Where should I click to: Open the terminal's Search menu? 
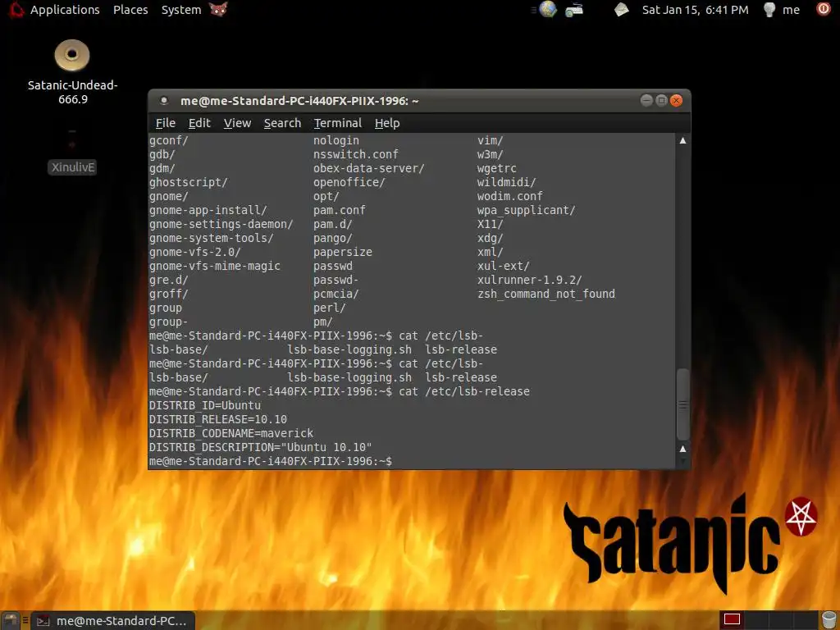[282, 123]
